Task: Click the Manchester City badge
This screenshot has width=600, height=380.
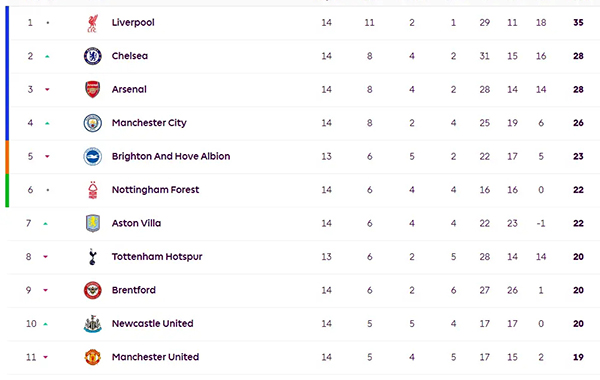Action: [x=93, y=123]
